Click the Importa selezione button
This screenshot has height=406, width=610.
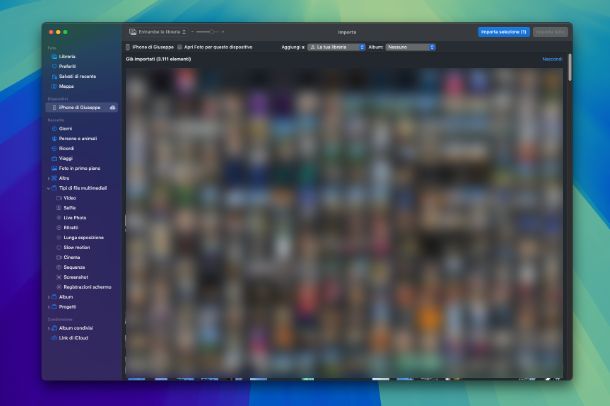coord(503,32)
